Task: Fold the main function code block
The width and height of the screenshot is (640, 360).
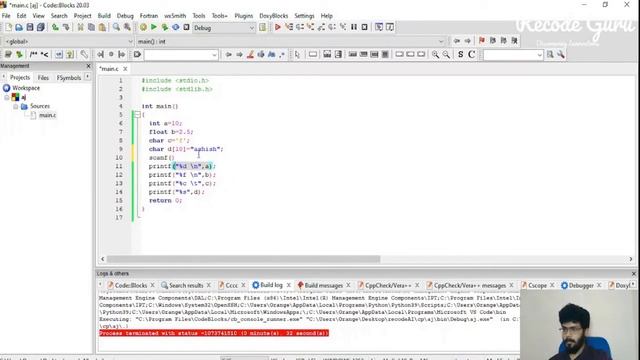Action: [137, 115]
